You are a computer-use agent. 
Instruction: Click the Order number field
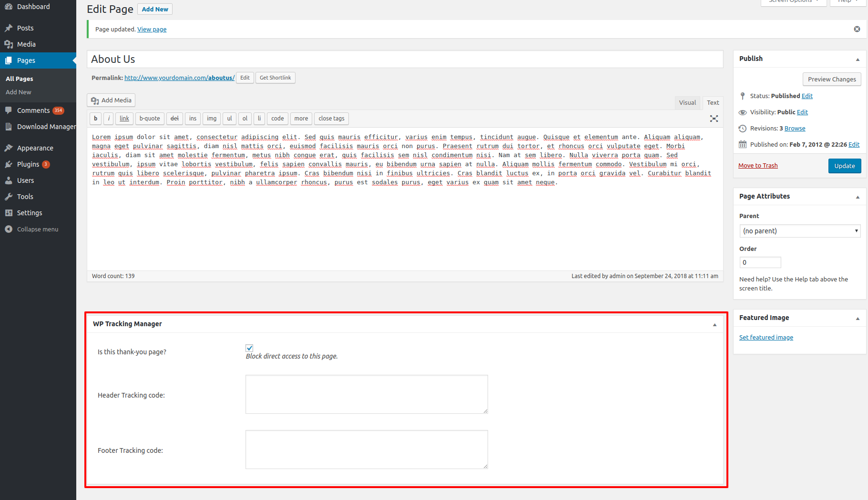(x=760, y=262)
